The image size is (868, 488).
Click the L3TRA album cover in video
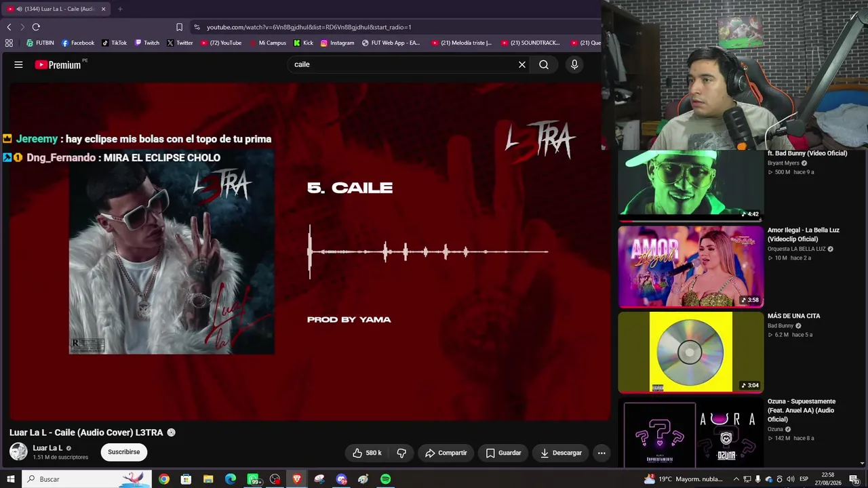[x=172, y=252]
